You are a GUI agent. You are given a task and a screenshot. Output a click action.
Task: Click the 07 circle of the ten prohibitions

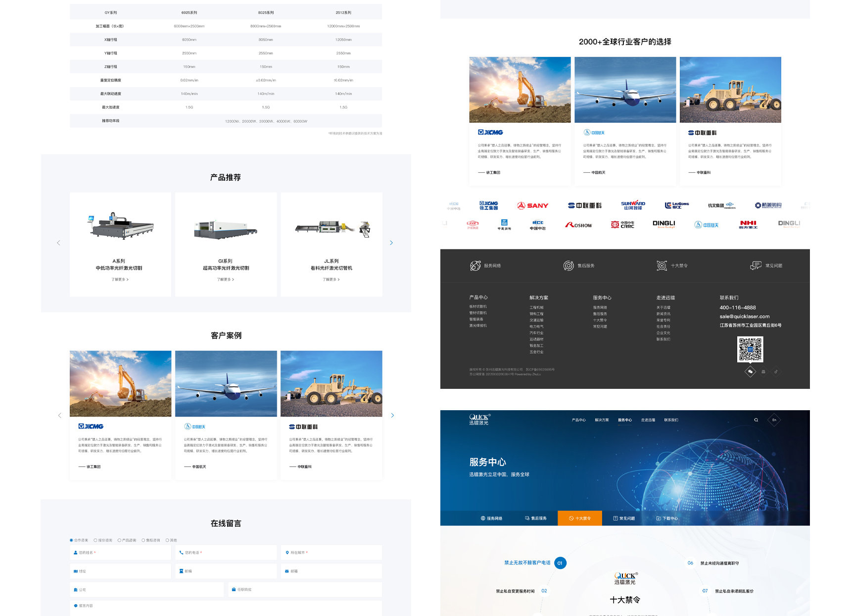pos(705,591)
